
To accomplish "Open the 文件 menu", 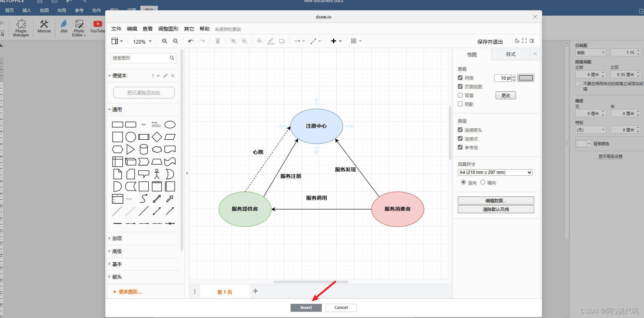I will pos(116,29).
